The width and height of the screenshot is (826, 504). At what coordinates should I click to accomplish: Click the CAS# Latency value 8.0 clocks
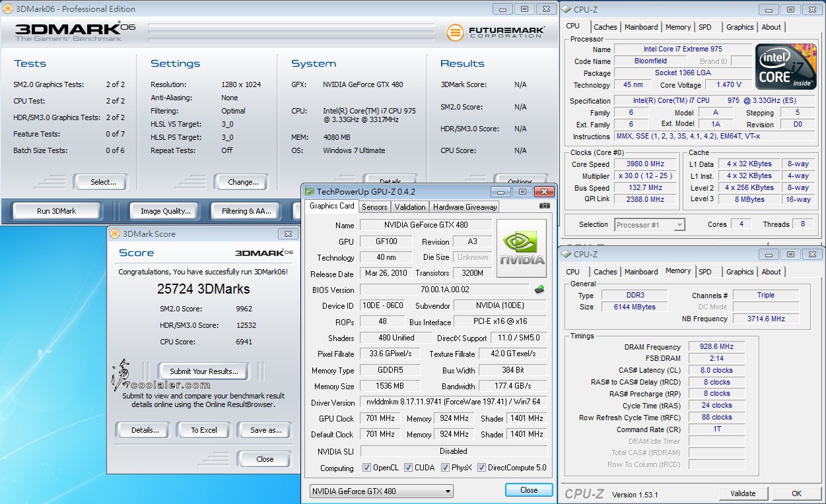(x=716, y=370)
